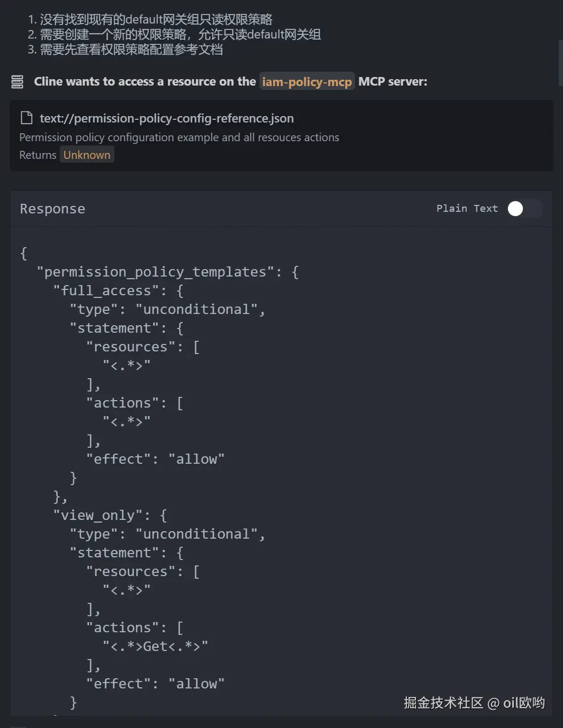Click the "Returns" label
The width and height of the screenshot is (563, 728).
(x=37, y=155)
